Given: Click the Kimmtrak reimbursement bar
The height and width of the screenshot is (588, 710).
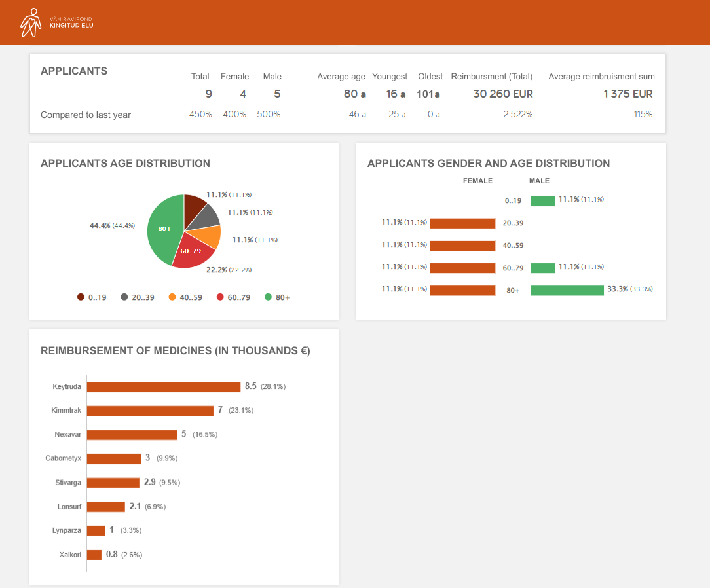Looking at the screenshot, I should 150,411.
